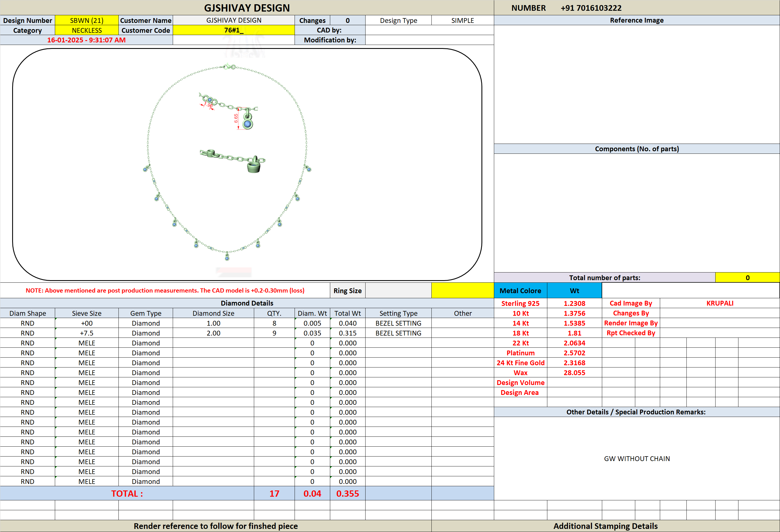Click the empty Modification by field
Screen dimensions: 780x532
tap(429, 40)
